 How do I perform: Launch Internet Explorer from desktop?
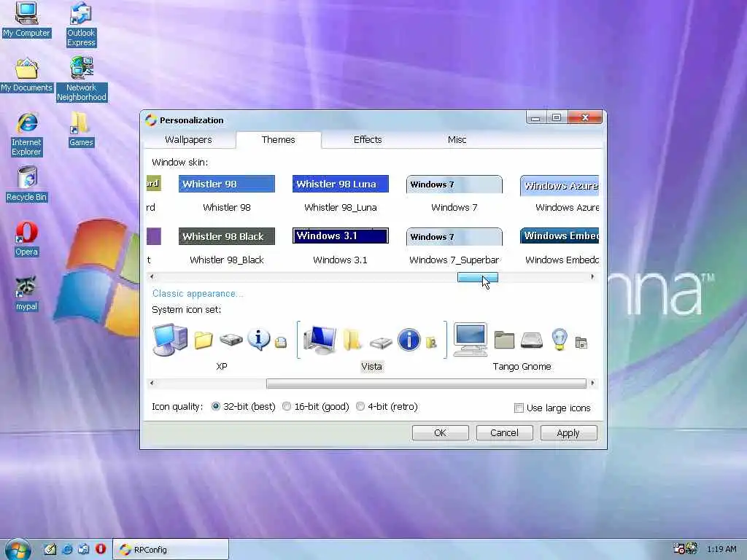pyautogui.click(x=27, y=135)
